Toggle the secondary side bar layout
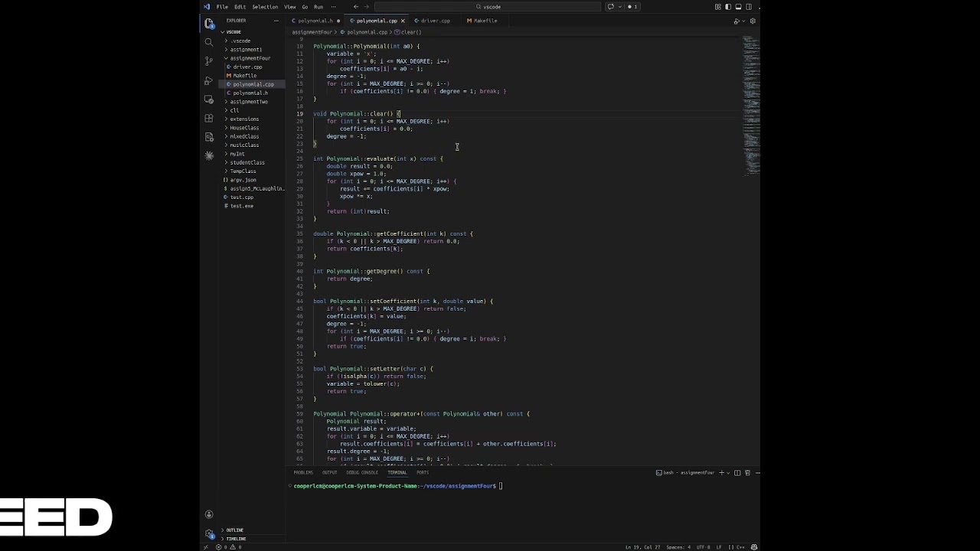 749,7
